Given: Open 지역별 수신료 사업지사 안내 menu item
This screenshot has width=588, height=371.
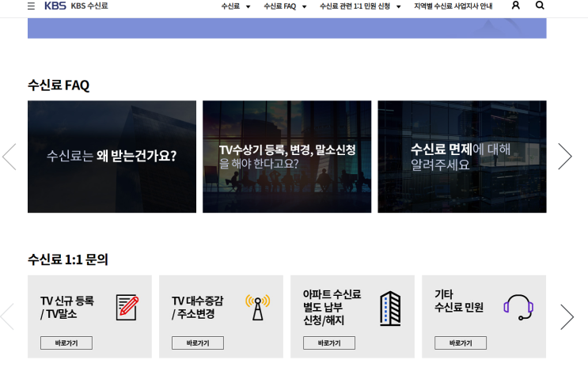Looking at the screenshot, I should (453, 6).
